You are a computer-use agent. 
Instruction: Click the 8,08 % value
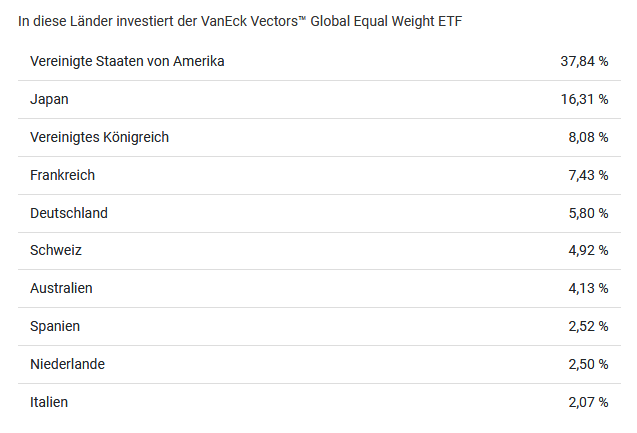pyautogui.click(x=588, y=137)
